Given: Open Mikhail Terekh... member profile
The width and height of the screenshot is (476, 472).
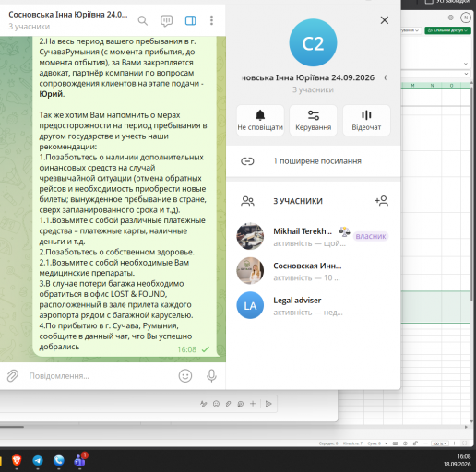Looking at the screenshot, I should (314, 236).
